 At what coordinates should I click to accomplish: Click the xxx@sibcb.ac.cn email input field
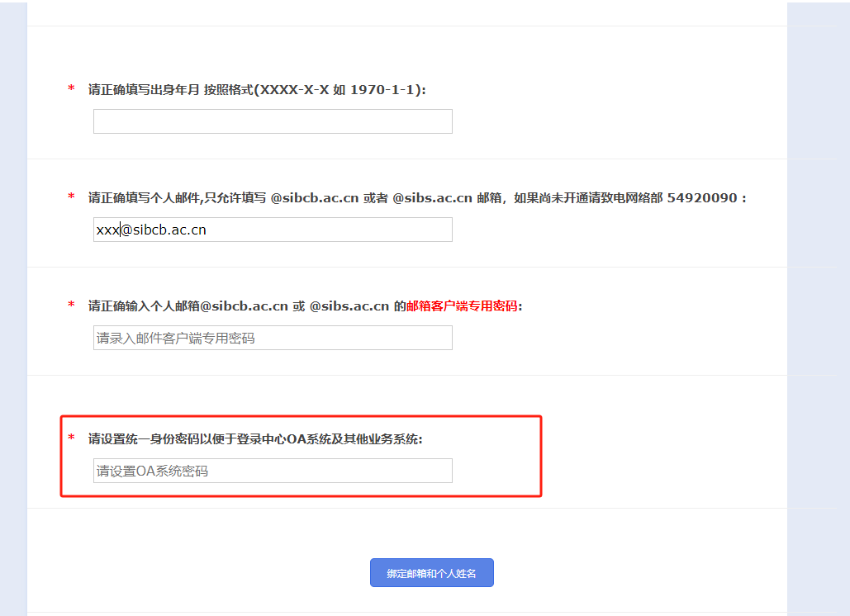273,230
